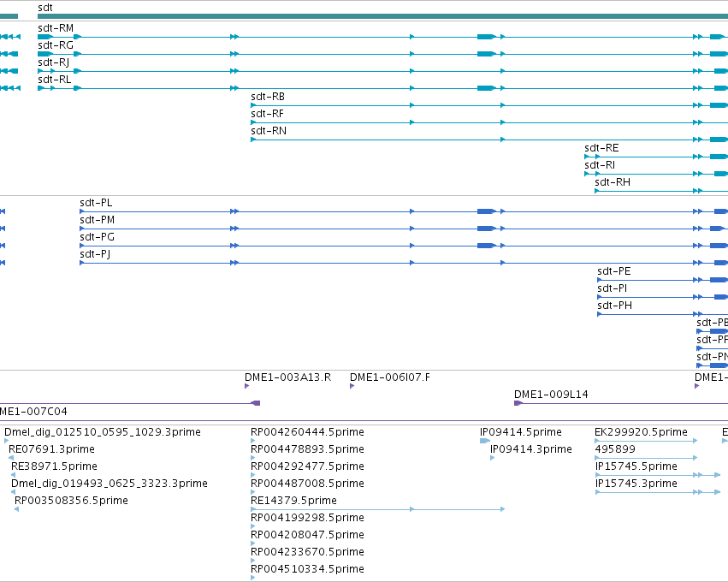Choose the sdt-RH transcript label
This screenshot has height=582, width=728.
tap(613, 182)
